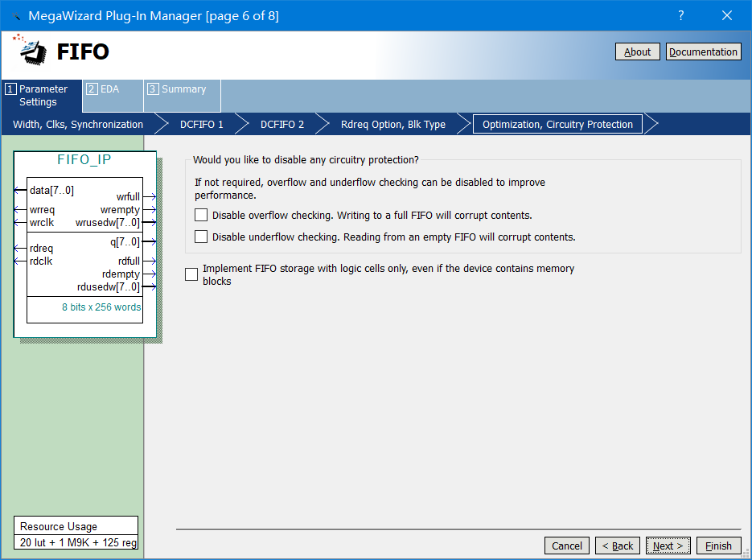Click the 20 lut + 1 M9K resource value
Image resolution: width=752 pixels, height=560 pixels.
pyautogui.click(x=78, y=543)
